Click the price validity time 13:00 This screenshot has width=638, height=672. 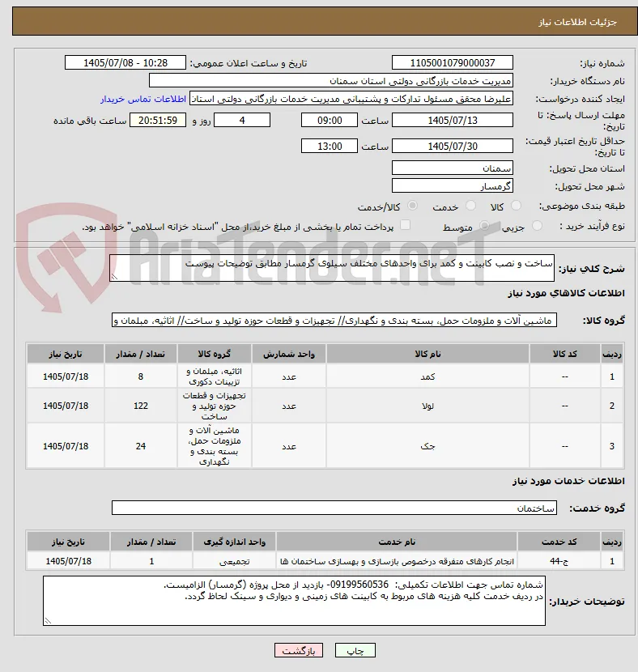pyautogui.click(x=330, y=146)
